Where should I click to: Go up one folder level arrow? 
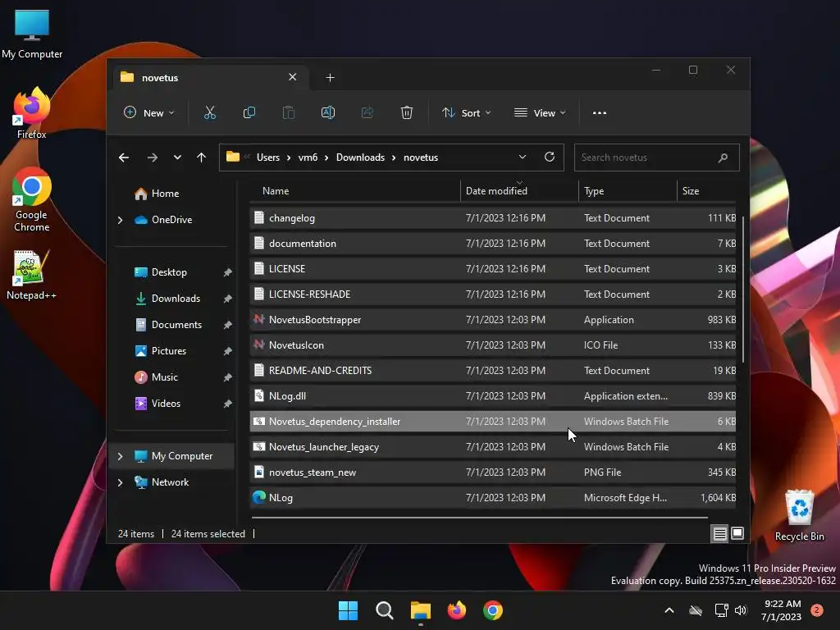coord(202,157)
